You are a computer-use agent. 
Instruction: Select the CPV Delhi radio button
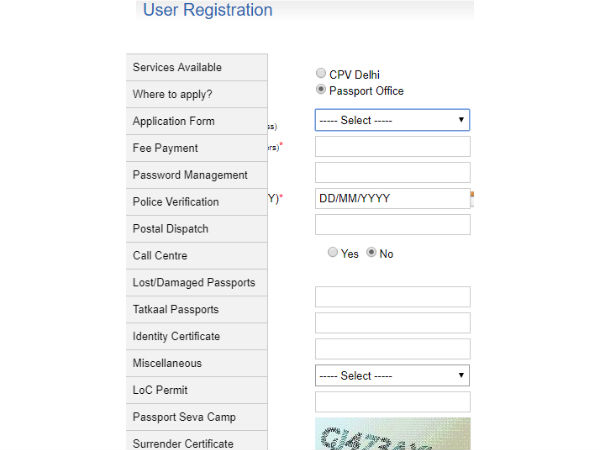(x=321, y=74)
